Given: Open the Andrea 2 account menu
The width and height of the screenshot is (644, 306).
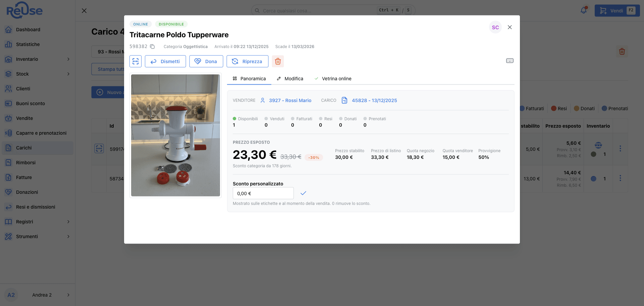Looking at the screenshot, I should click(38, 295).
